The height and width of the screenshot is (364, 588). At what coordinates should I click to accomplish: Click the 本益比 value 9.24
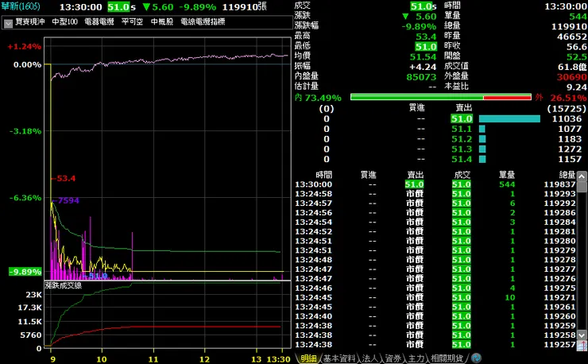[576, 87]
